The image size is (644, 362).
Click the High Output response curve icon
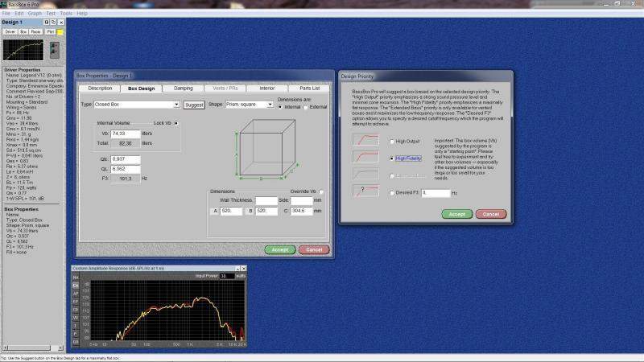[x=365, y=140]
